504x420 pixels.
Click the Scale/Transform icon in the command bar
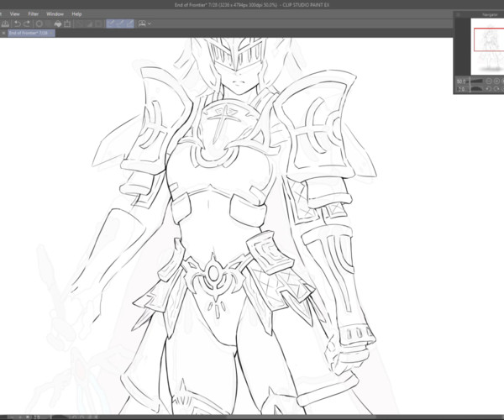point(67,24)
